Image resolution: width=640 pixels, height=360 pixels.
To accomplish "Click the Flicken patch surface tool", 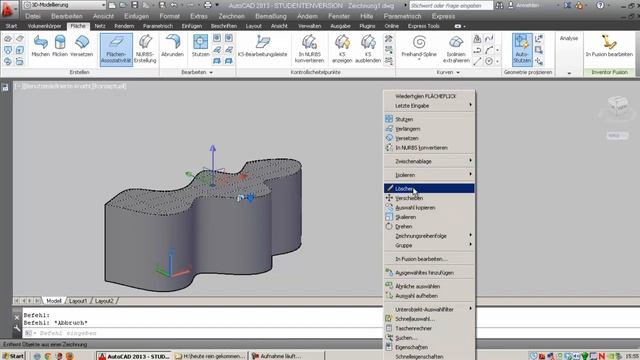I will (60, 46).
